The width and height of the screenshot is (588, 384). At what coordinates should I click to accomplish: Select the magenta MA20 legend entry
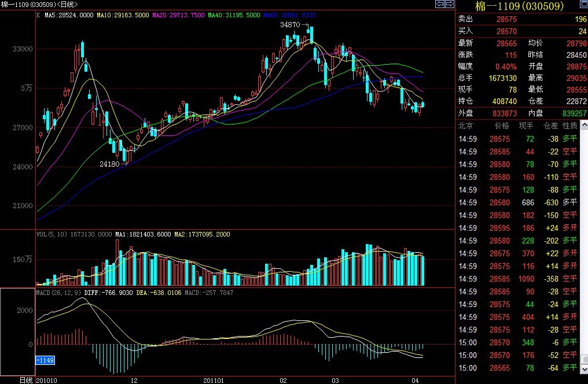click(x=177, y=16)
